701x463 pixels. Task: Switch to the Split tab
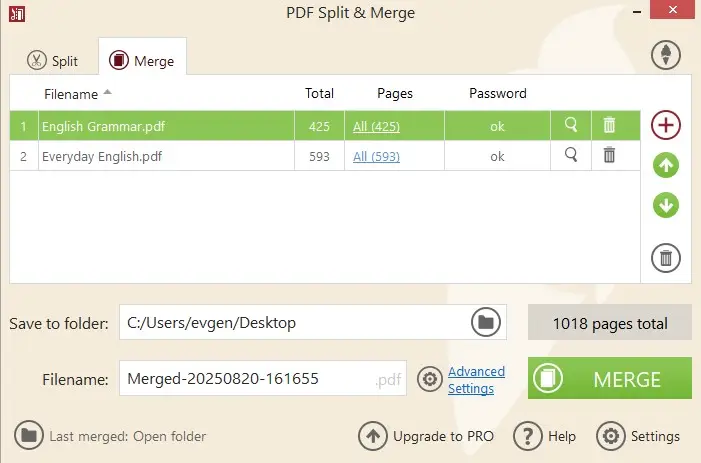pyautogui.click(x=53, y=60)
